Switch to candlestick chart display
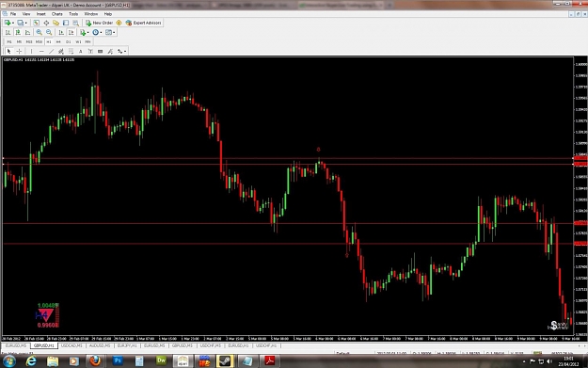 [18, 32]
